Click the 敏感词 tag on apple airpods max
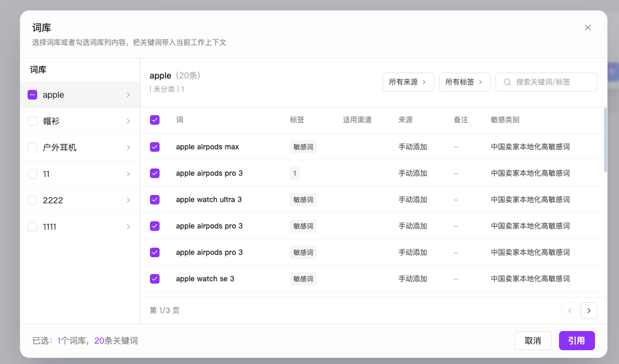The height and width of the screenshot is (364, 619). click(303, 147)
